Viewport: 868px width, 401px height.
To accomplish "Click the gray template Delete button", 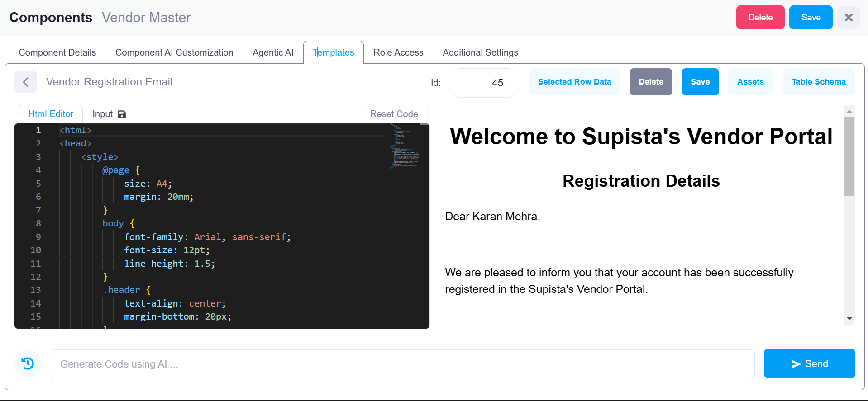I will [651, 82].
